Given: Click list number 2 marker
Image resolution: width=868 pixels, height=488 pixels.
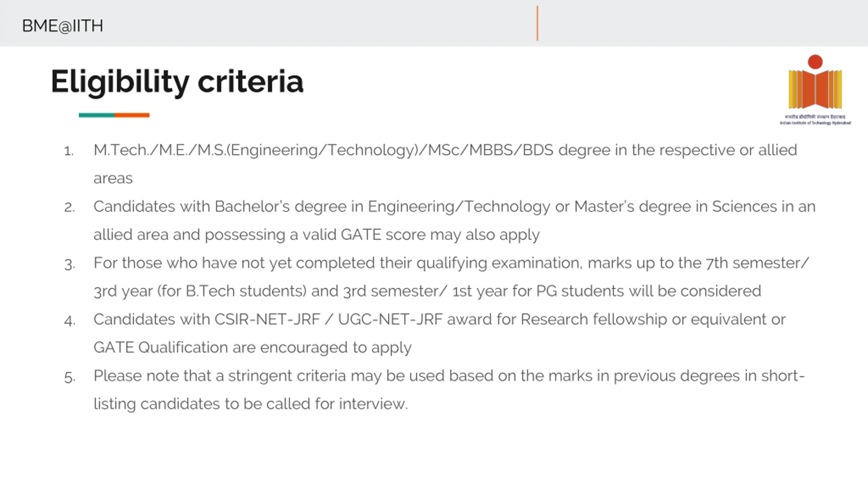Looking at the screenshot, I should (x=70, y=207).
